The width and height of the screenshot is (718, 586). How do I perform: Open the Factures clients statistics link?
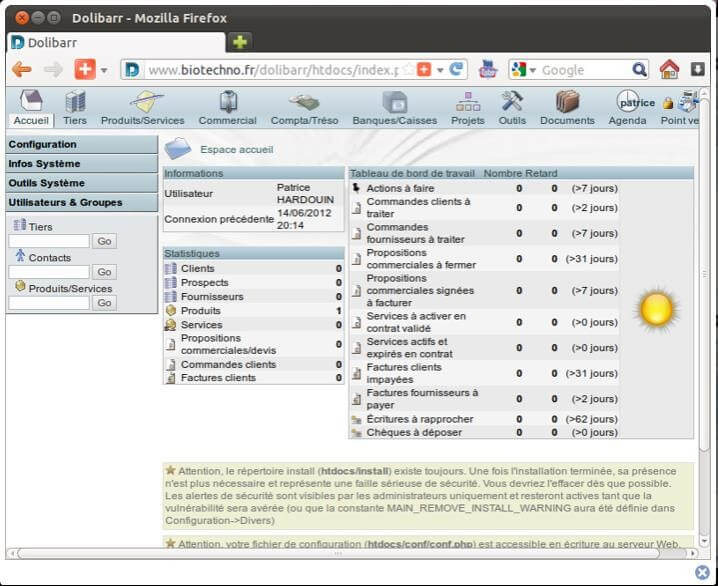[218, 378]
